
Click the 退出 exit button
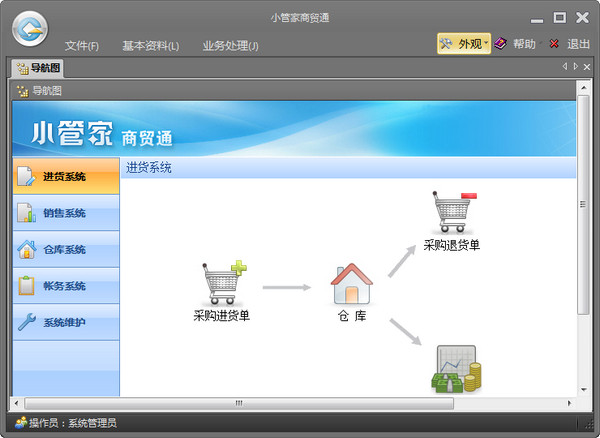570,44
